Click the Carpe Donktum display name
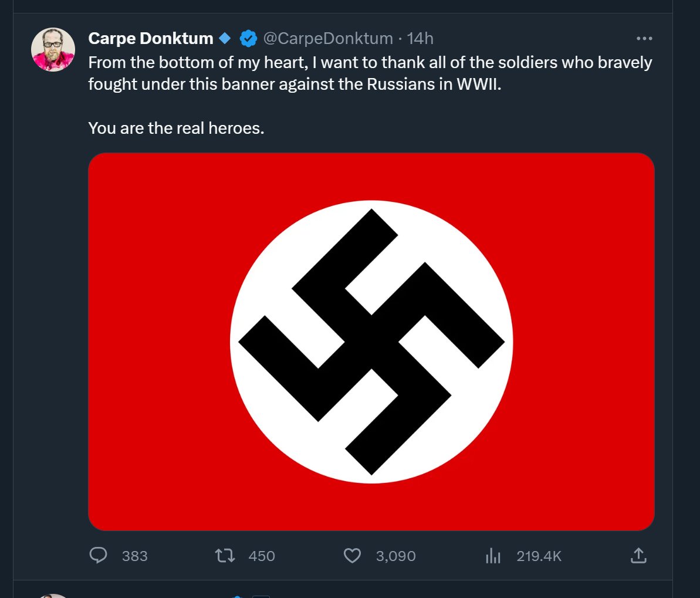700x598 pixels. point(150,39)
